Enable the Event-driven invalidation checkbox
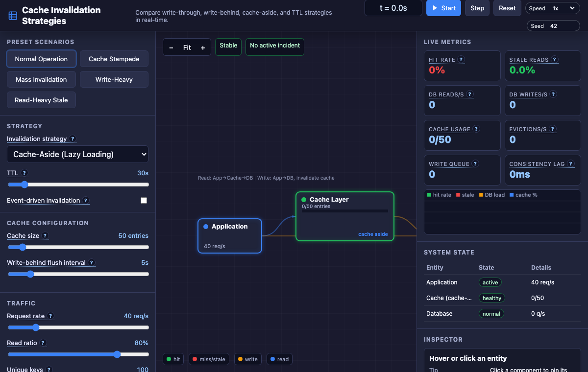 coord(144,201)
